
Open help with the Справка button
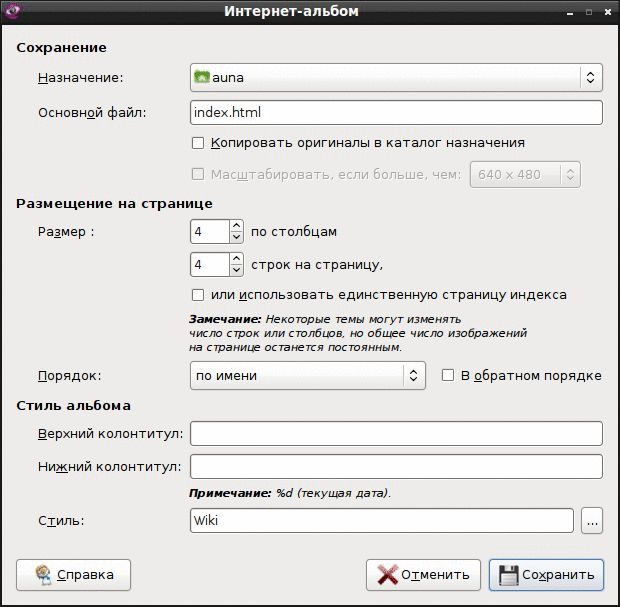pos(74,575)
